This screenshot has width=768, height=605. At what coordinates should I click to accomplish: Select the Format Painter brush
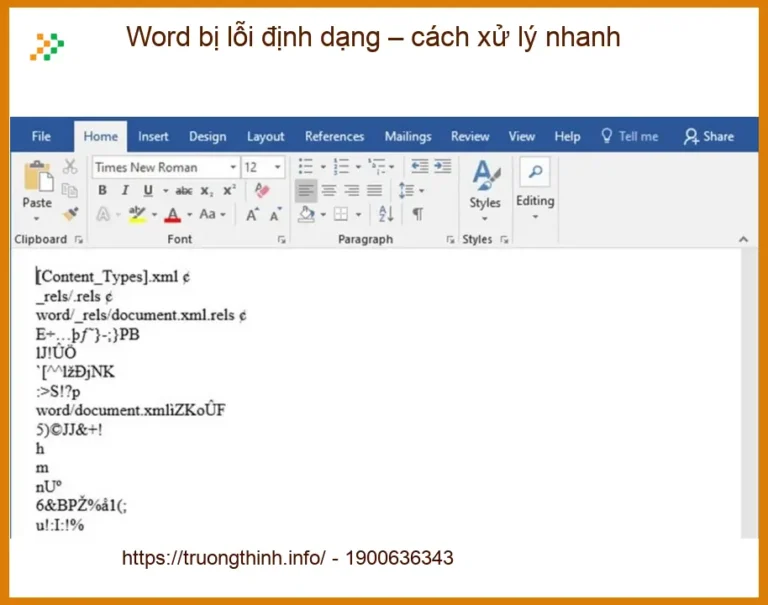70,214
